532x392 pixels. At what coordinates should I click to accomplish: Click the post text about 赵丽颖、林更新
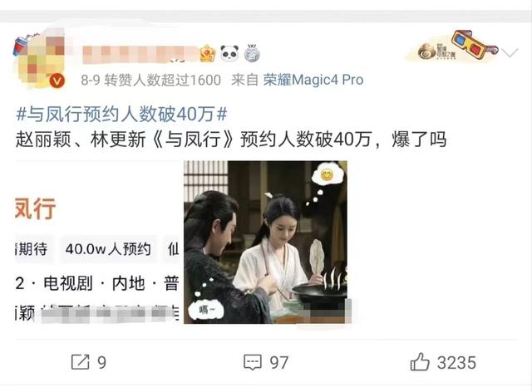[231, 139]
